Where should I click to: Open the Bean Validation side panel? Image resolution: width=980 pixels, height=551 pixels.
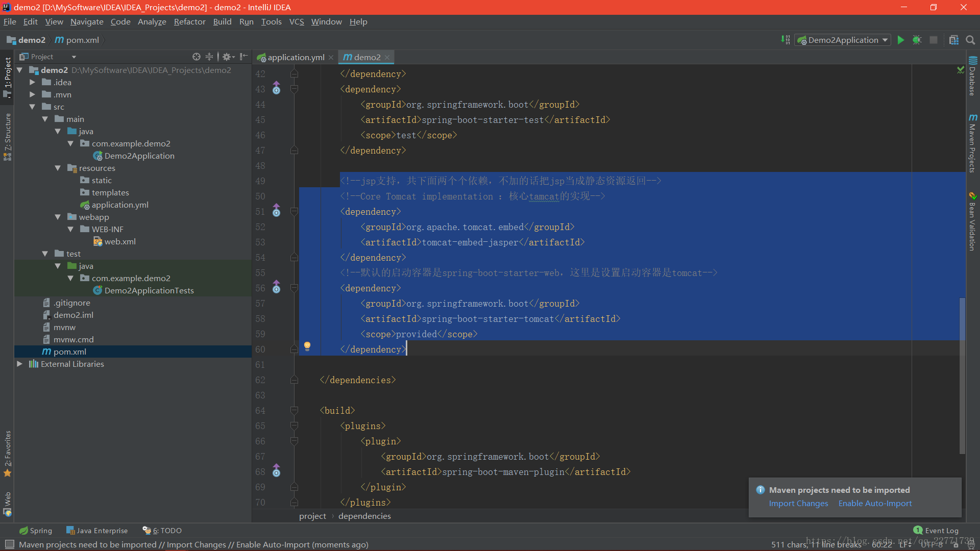tap(972, 221)
